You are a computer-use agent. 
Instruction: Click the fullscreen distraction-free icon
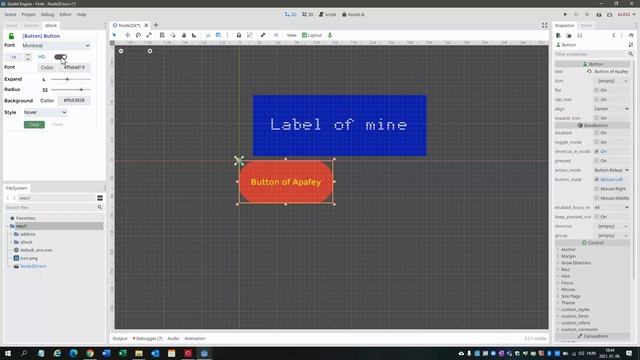(544, 25)
